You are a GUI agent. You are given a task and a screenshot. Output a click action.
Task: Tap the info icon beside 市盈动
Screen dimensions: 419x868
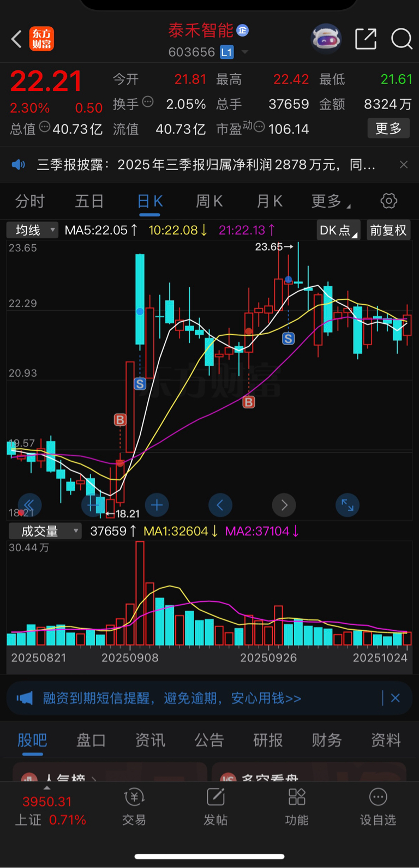(259, 127)
